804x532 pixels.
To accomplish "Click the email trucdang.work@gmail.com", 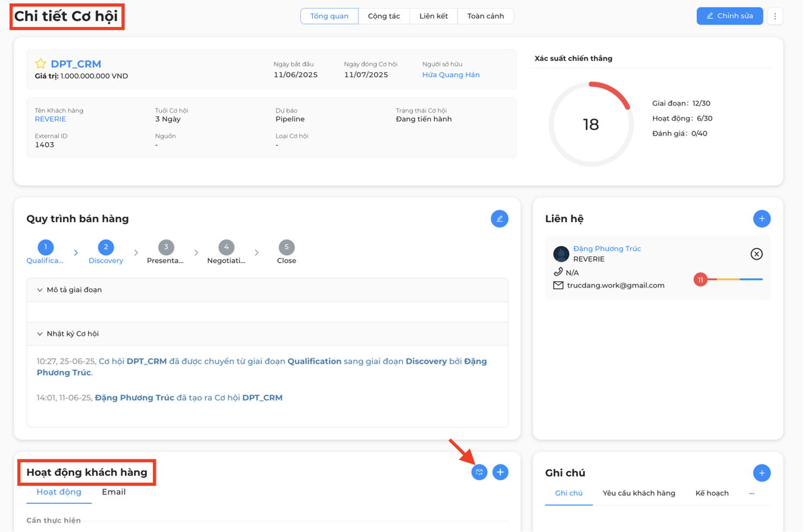I will [615, 286].
